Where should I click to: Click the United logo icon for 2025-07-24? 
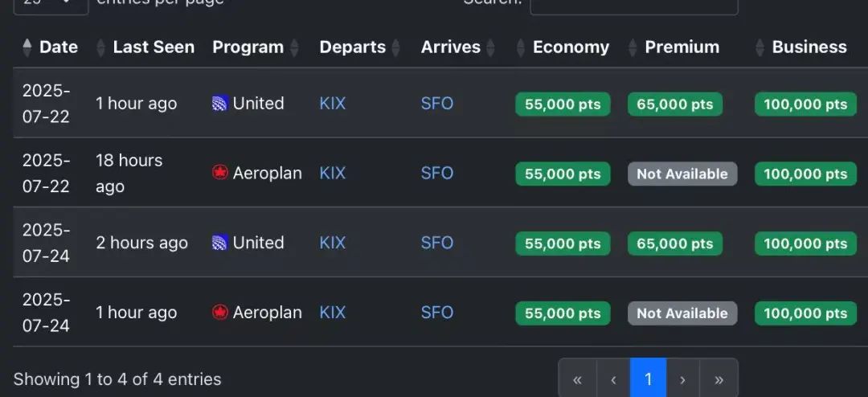(220, 243)
